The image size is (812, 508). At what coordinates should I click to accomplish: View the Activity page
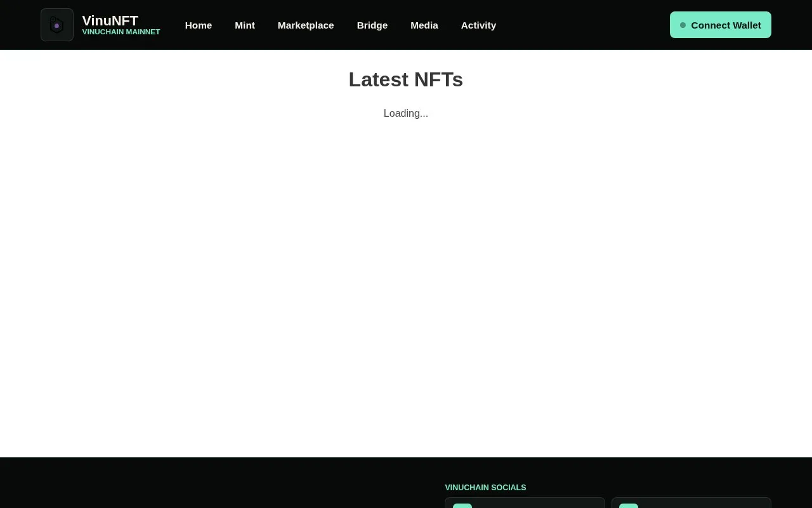[479, 25]
